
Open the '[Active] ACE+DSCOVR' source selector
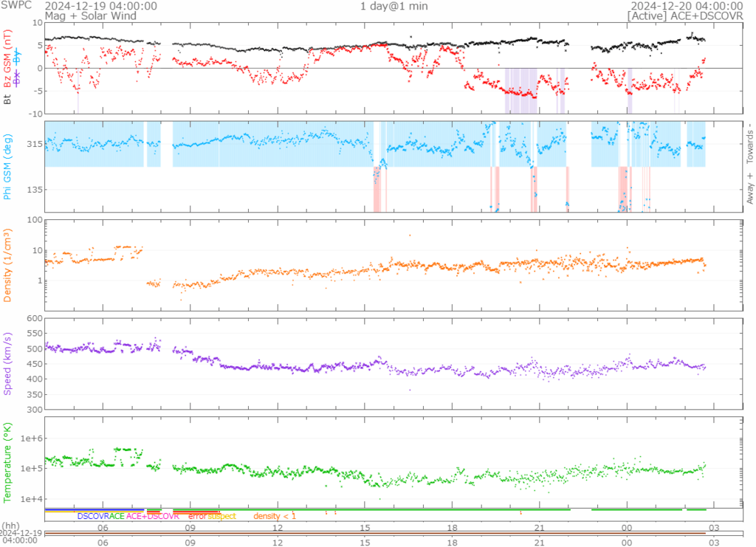pos(685,16)
